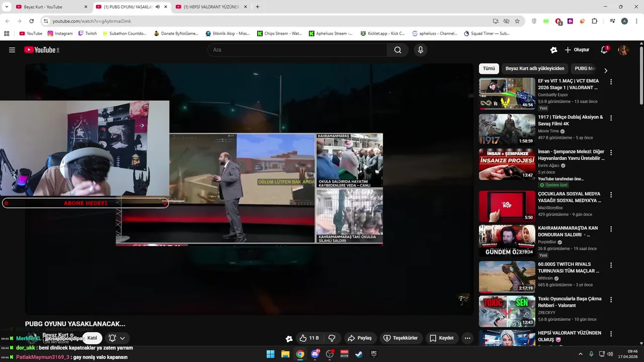644x362 pixels.
Task: Open options for 1917 Türkçe Dublaj video
Action: click(611, 118)
